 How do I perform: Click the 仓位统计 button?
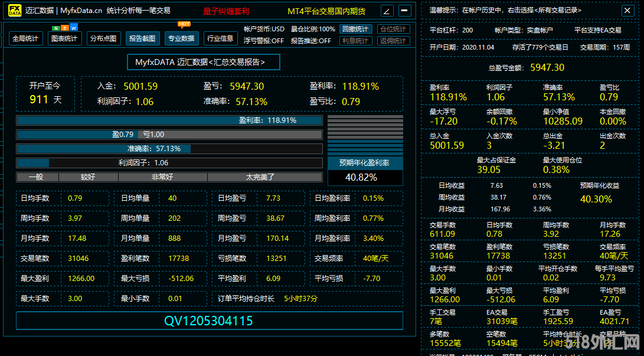[x=393, y=29]
